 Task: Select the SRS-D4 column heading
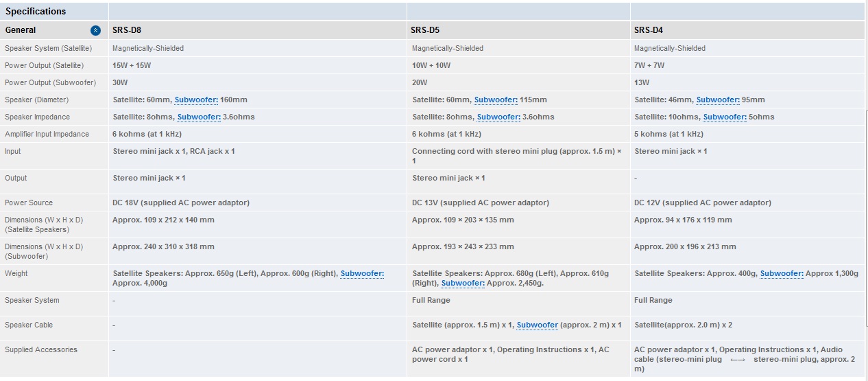pos(649,30)
